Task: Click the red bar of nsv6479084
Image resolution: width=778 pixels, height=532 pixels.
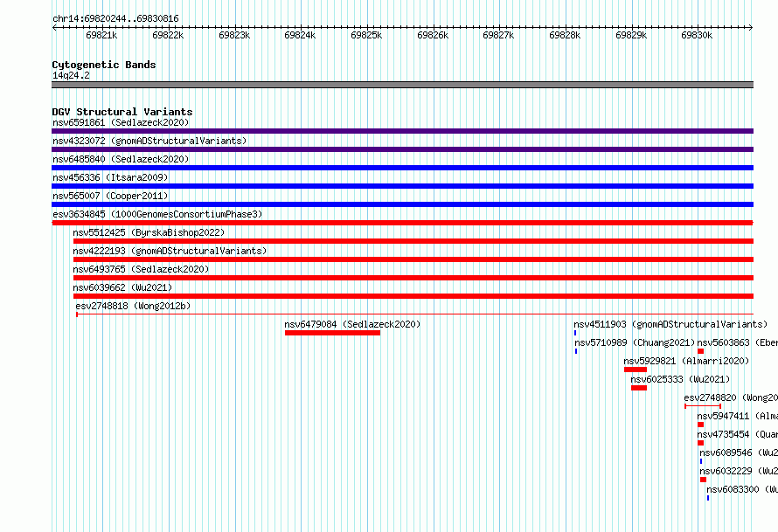Action: [332, 333]
